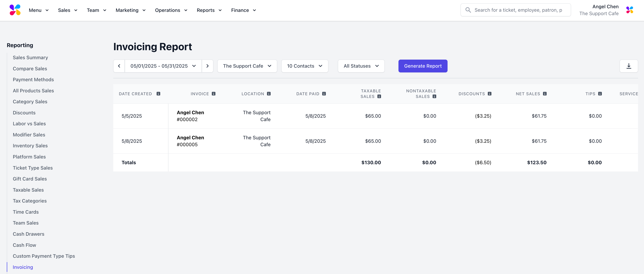
Task: Click the colorful app logo at top left
Action: click(x=15, y=10)
